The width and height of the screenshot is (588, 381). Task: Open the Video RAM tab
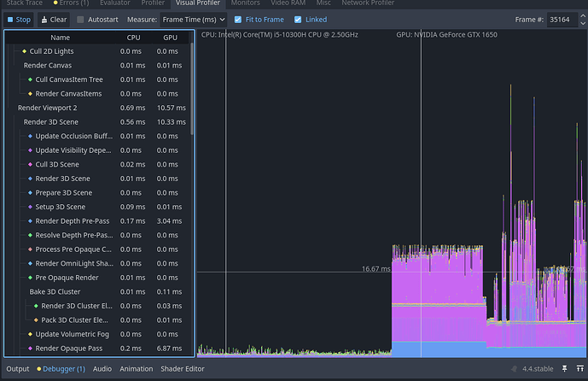pyautogui.click(x=288, y=3)
